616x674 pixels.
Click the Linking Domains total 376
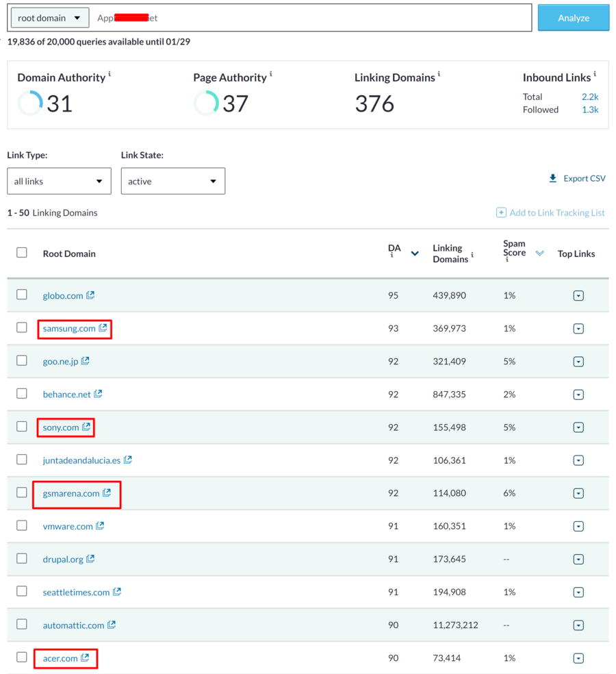374,104
